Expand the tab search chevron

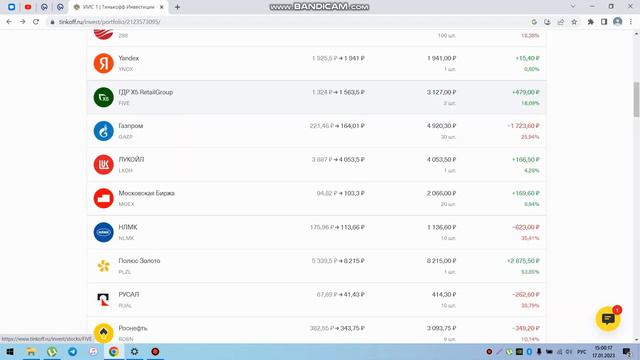(x=573, y=6)
